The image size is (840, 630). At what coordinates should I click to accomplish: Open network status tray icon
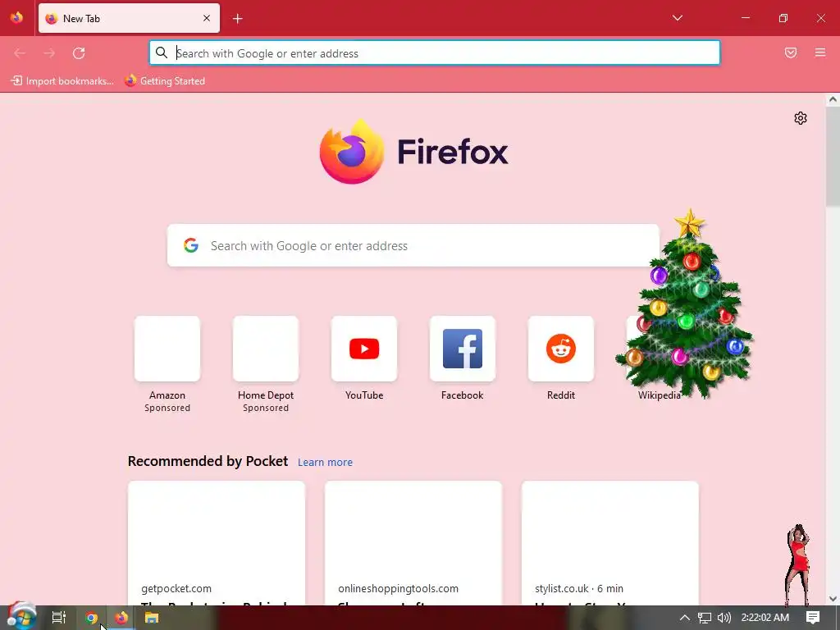[x=705, y=618]
